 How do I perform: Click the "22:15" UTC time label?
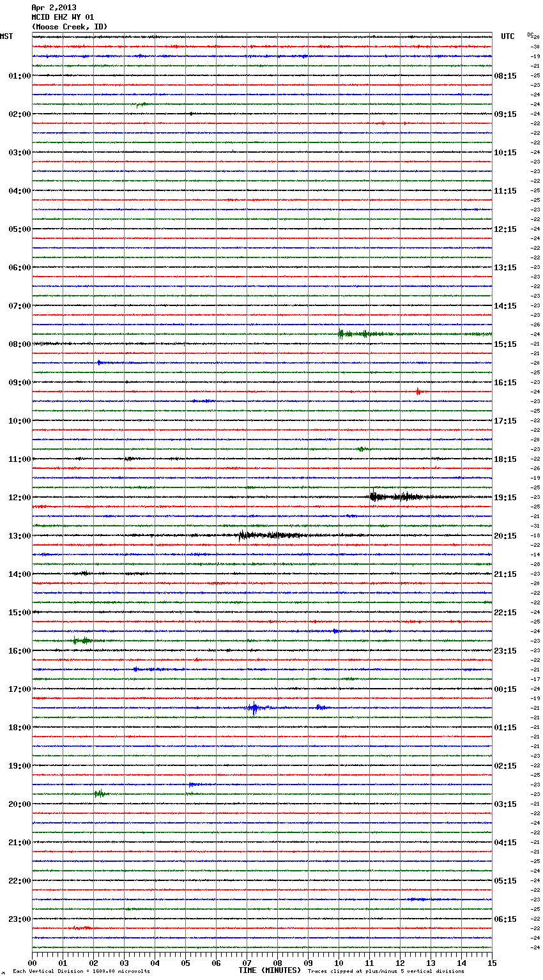(x=505, y=613)
